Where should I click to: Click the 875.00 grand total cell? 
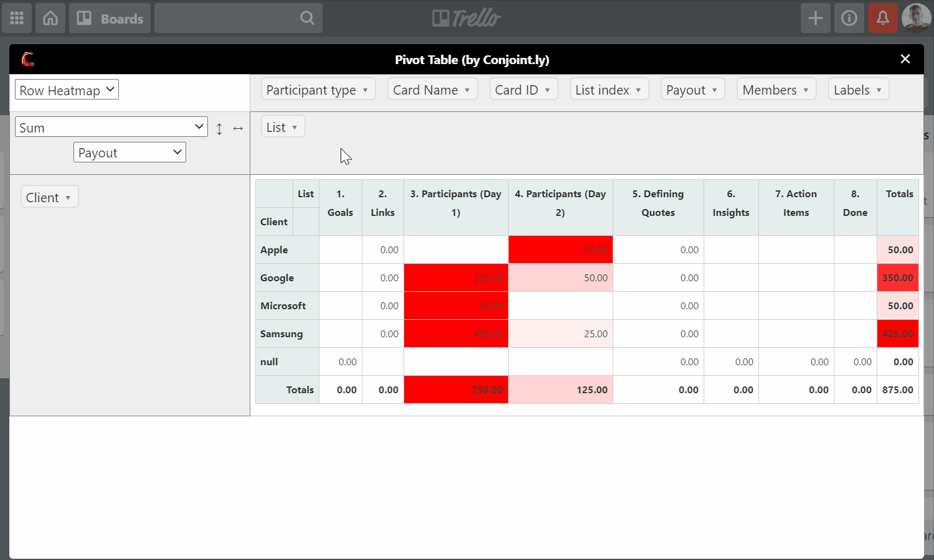point(898,390)
